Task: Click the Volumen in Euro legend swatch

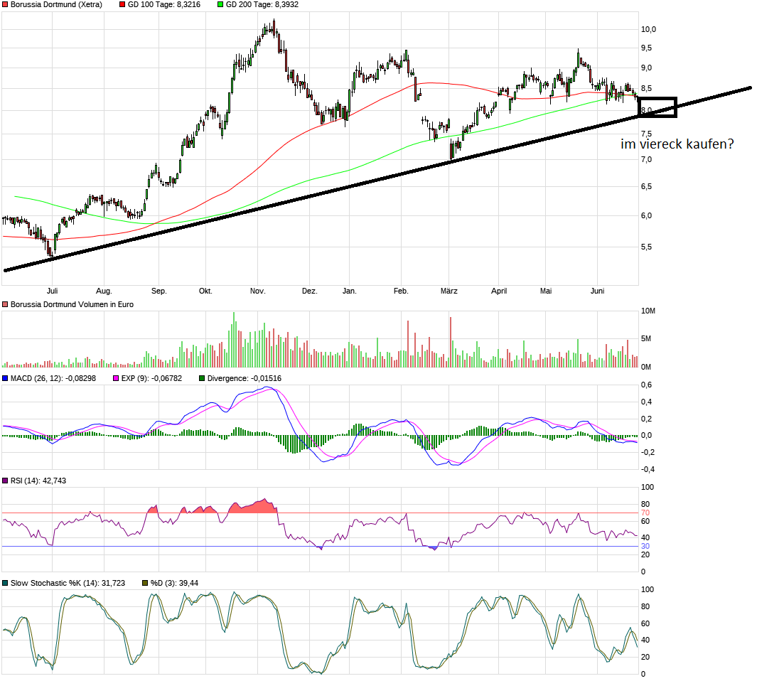Action: (5, 304)
